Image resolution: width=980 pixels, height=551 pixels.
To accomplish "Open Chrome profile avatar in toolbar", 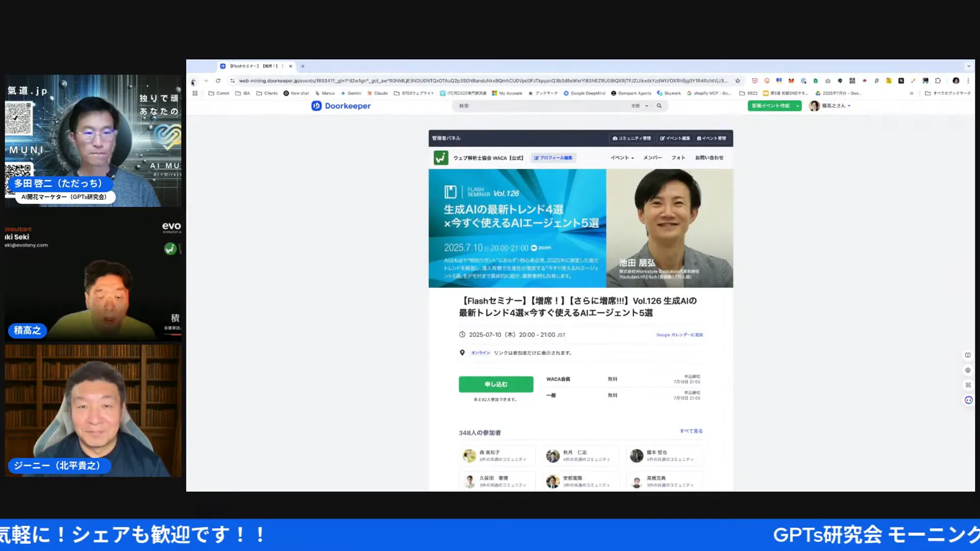I will point(956,81).
